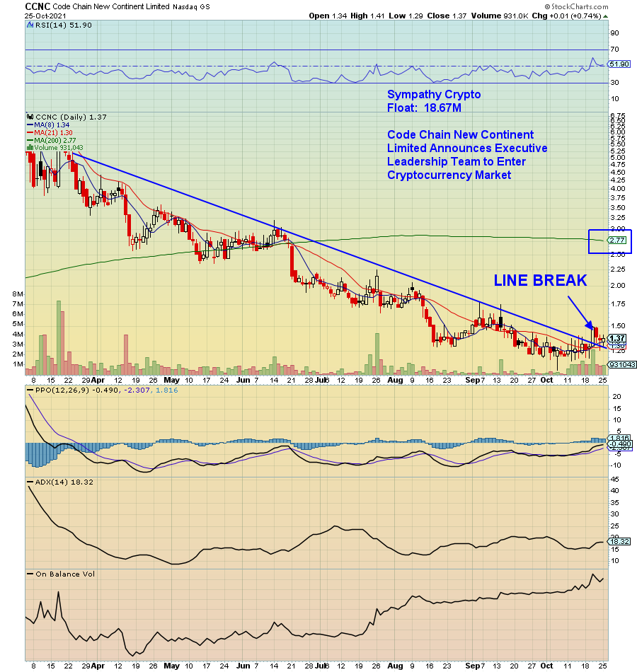Click the small line icon before RSI(14)
Image resolution: width=637 pixels, height=672 pixels.
(x=30, y=25)
